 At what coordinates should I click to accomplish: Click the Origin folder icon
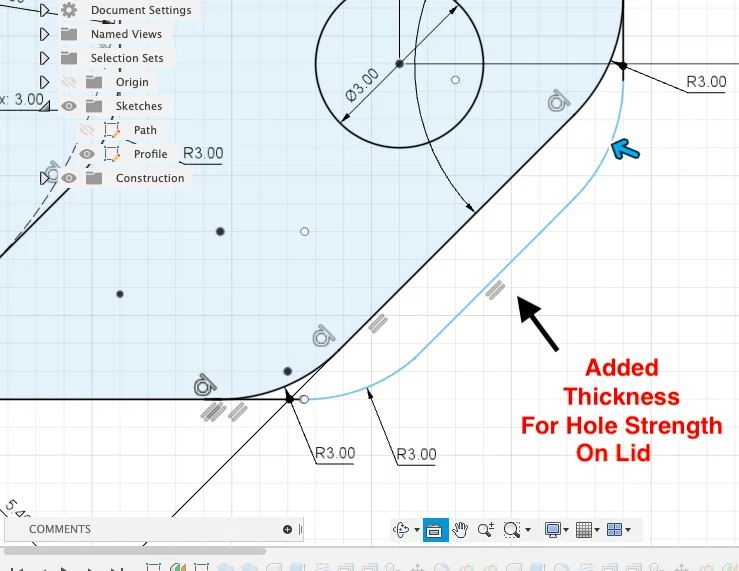[x=94, y=82]
